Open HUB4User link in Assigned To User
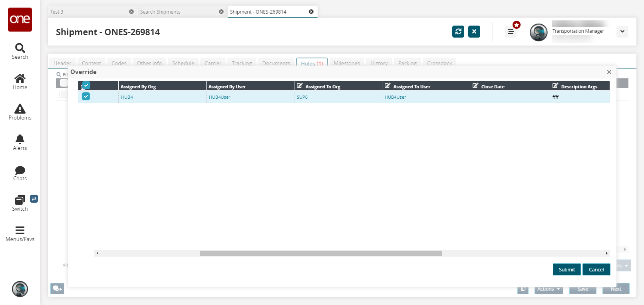Image resolution: width=644 pixels, height=305 pixels. 395,97
